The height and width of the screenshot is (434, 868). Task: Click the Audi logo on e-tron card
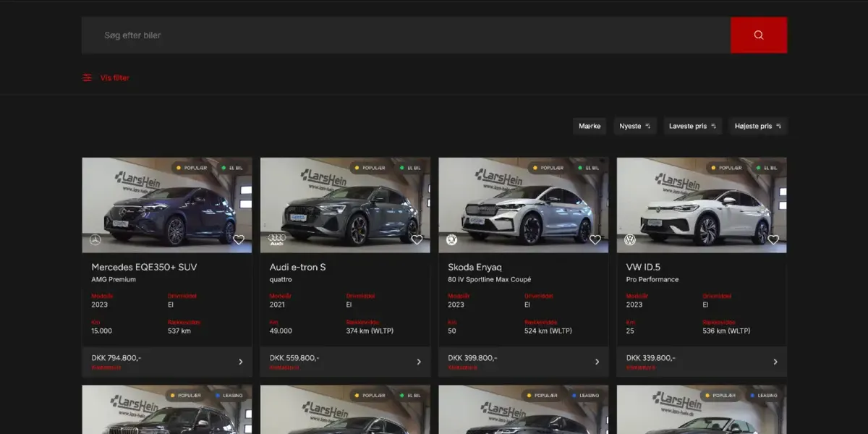point(277,239)
